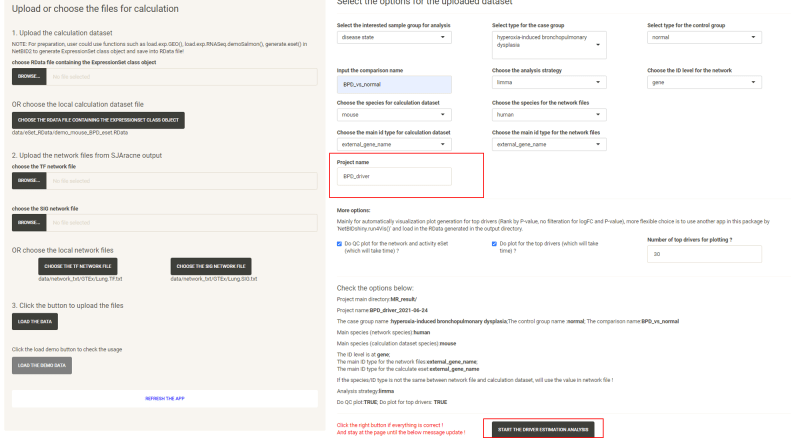Screen dimensions: 800x438
Task: Click the comparison name input BPD_vs_normal
Action: point(394,84)
